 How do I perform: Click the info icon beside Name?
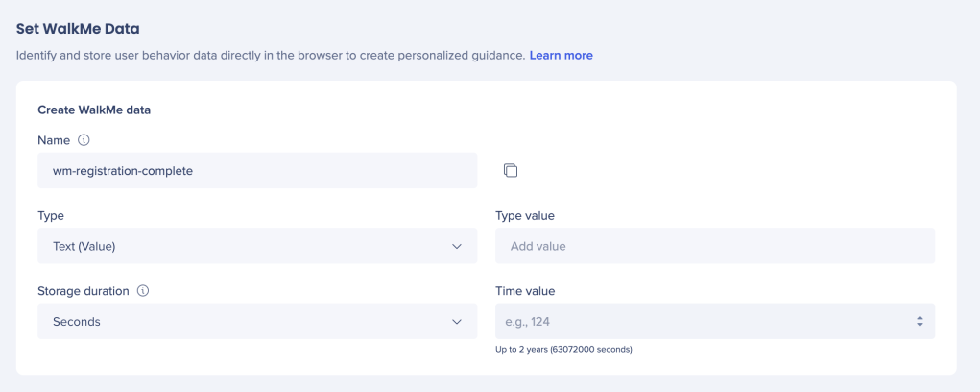(84, 140)
